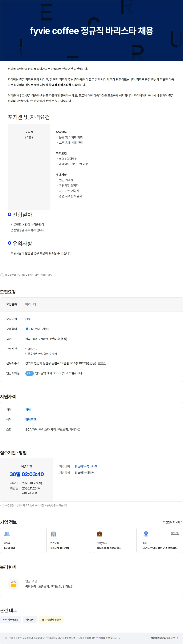Click the 잡코리아 이력서 application form text

pyautogui.click(x=85, y=472)
